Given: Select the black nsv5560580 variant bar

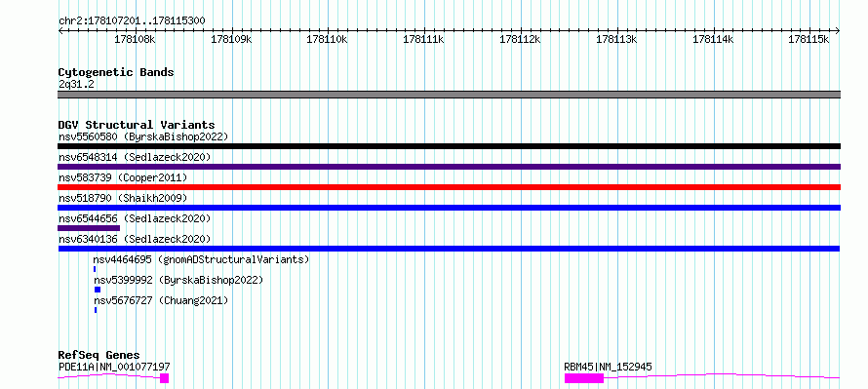Looking at the screenshot, I should pos(449,146).
